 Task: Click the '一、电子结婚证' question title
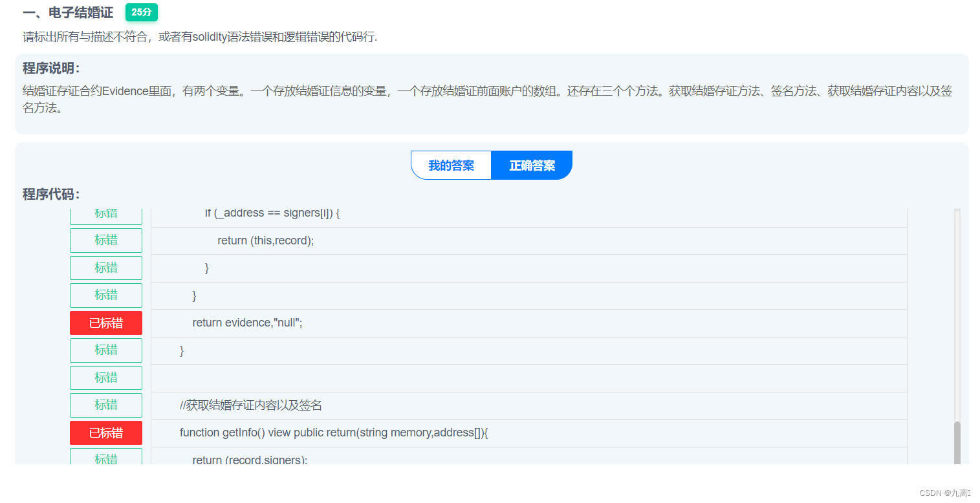pos(68,12)
